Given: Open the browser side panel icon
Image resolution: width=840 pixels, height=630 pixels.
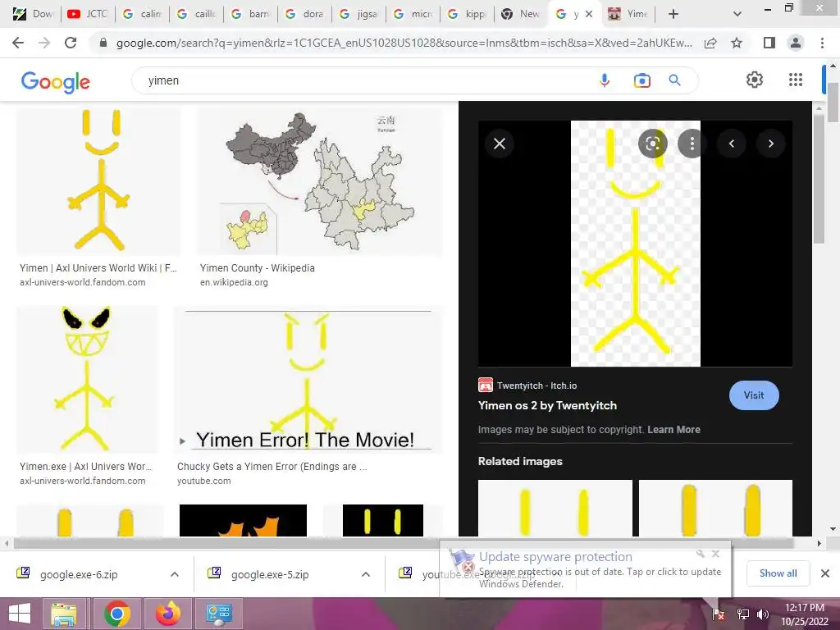Looking at the screenshot, I should 769,43.
